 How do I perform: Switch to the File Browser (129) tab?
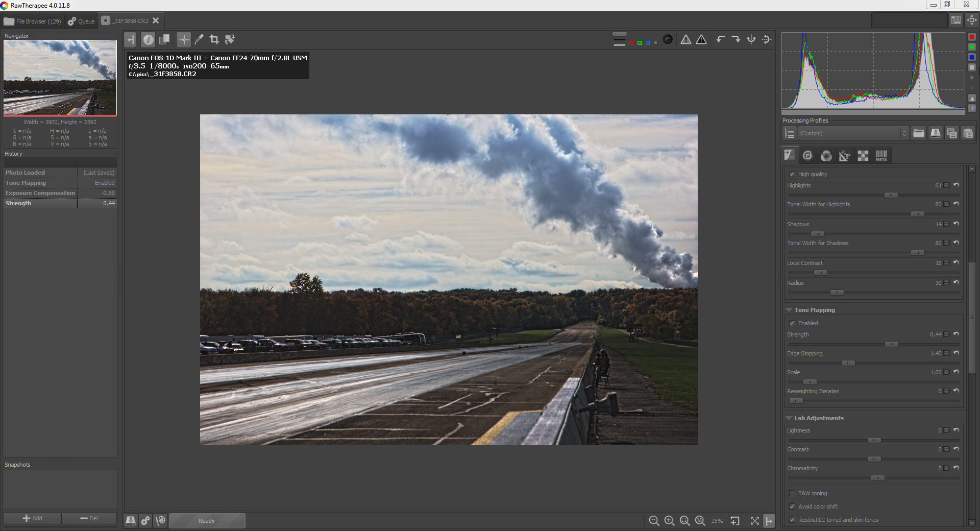pyautogui.click(x=32, y=21)
